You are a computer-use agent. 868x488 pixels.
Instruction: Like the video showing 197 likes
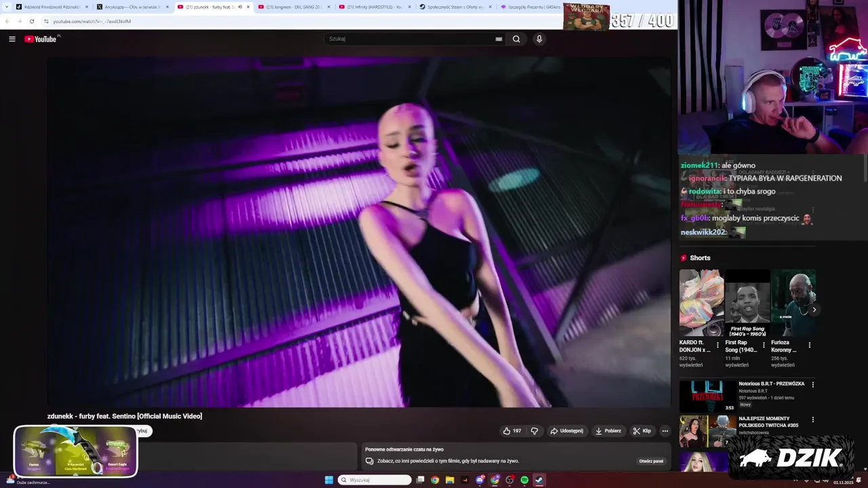click(x=512, y=431)
